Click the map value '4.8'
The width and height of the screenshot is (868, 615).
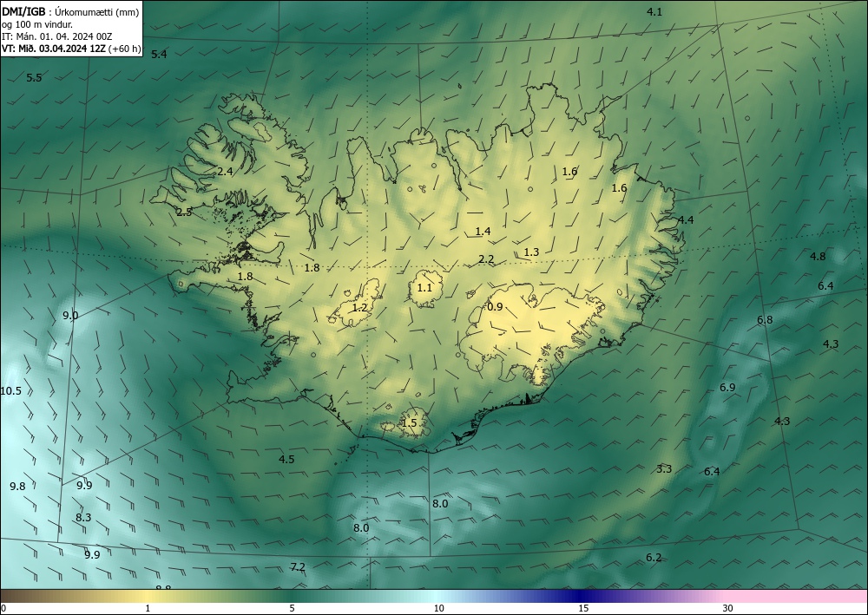(x=818, y=257)
